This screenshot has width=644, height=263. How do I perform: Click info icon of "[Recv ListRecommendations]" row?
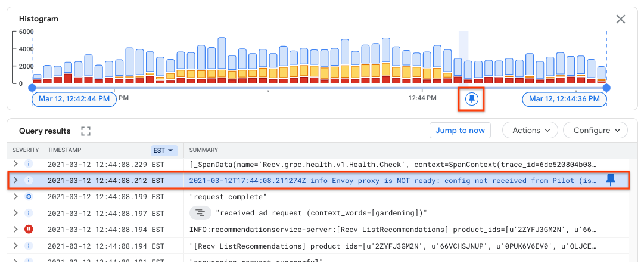click(x=29, y=246)
